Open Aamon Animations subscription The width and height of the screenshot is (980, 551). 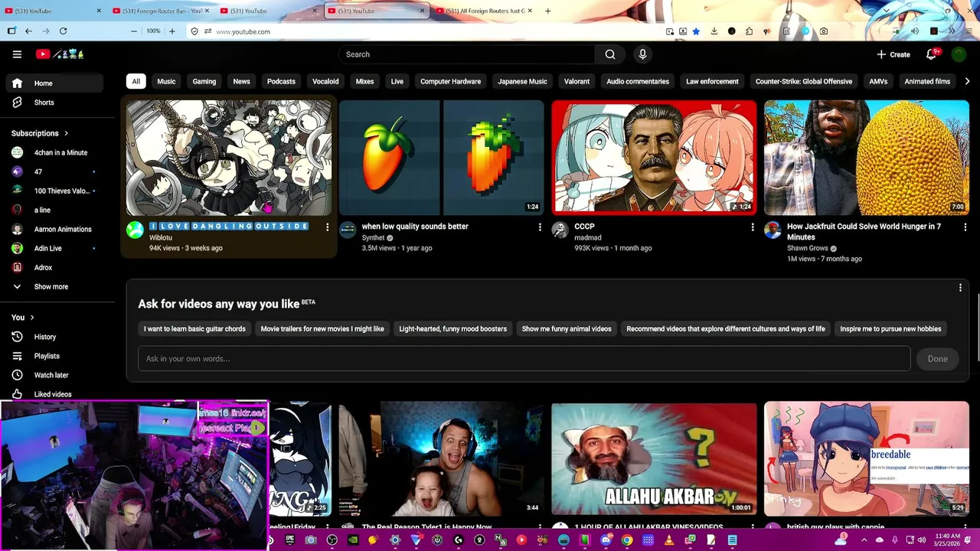point(55,229)
